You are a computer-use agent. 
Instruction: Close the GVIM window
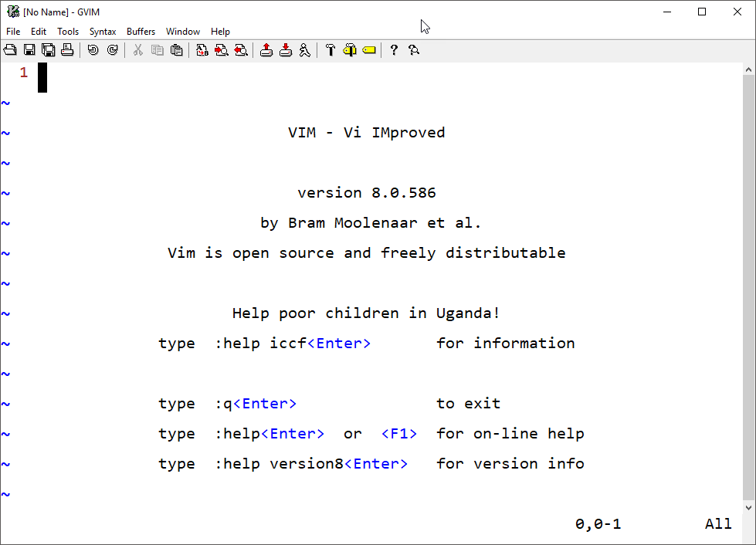(737, 12)
